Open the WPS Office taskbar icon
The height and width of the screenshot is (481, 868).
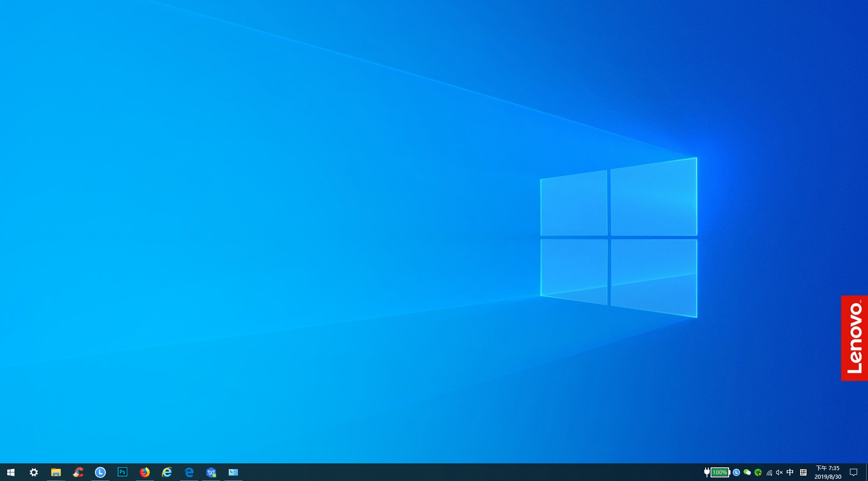[x=211, y=472]
